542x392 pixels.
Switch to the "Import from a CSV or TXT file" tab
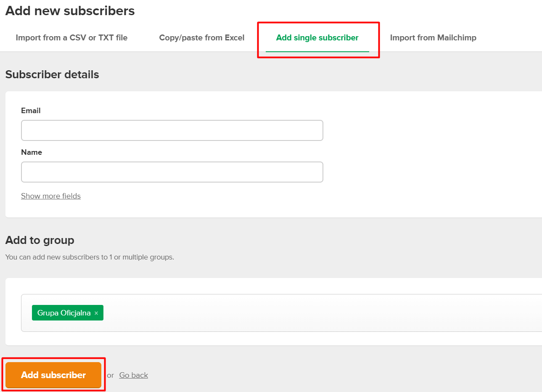tap(71, 37)
